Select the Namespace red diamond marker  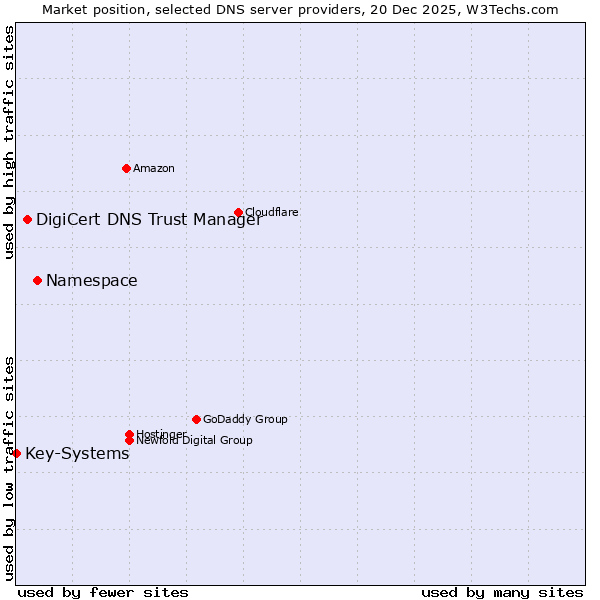pos(37,281)
